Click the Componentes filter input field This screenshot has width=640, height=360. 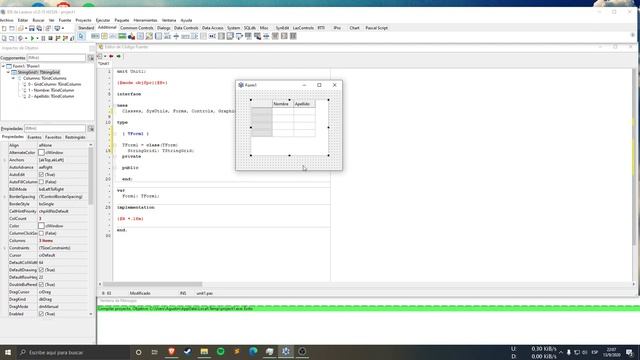click(x=56, y=58)
